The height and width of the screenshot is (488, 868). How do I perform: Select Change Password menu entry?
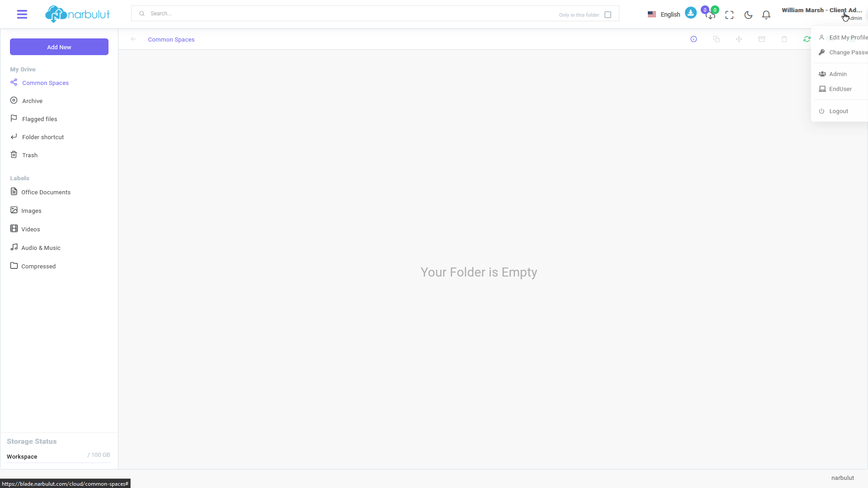coord(844,52)
